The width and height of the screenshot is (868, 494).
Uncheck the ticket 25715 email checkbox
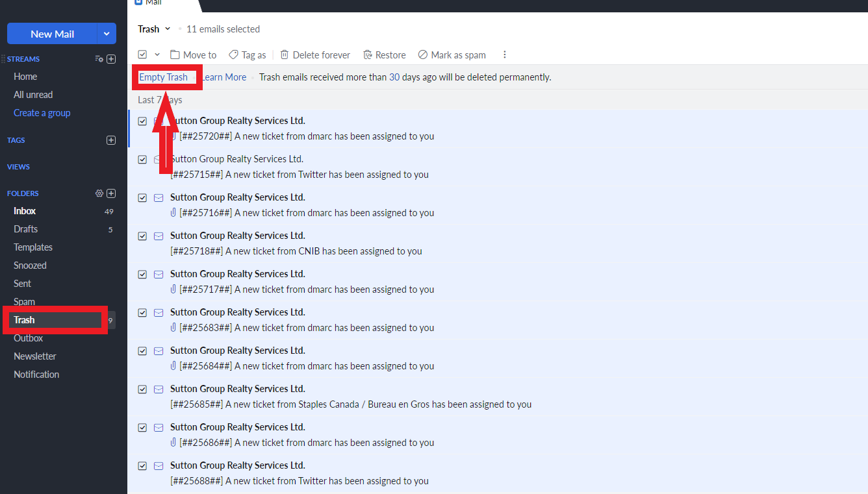[x=142, y=160]
